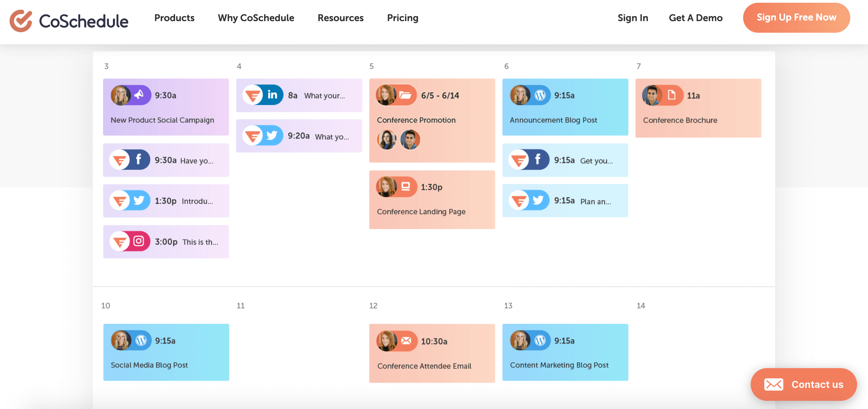Click the email icon on Conference Attendee Email
Viewport: 868px width, 409px height.
point(406,341)
